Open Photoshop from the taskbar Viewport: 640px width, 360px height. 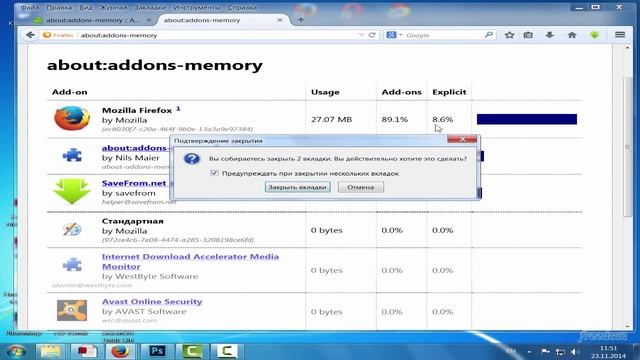pyautogui.click(x=157, y=351)
